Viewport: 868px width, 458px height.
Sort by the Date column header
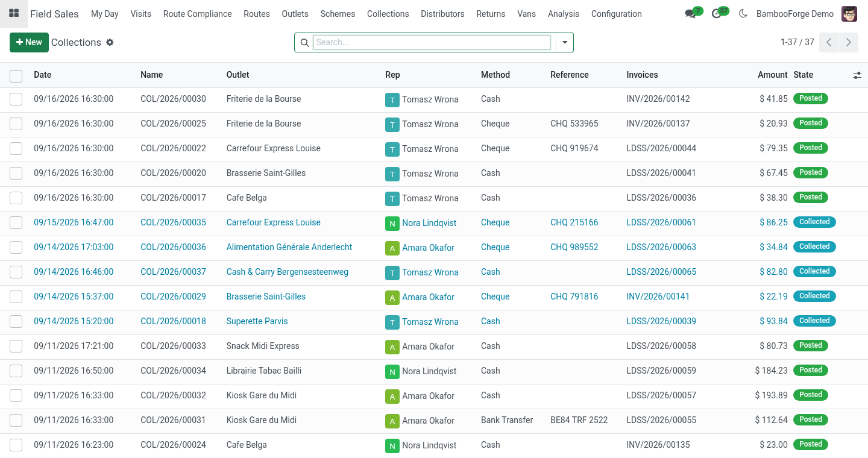43,75
